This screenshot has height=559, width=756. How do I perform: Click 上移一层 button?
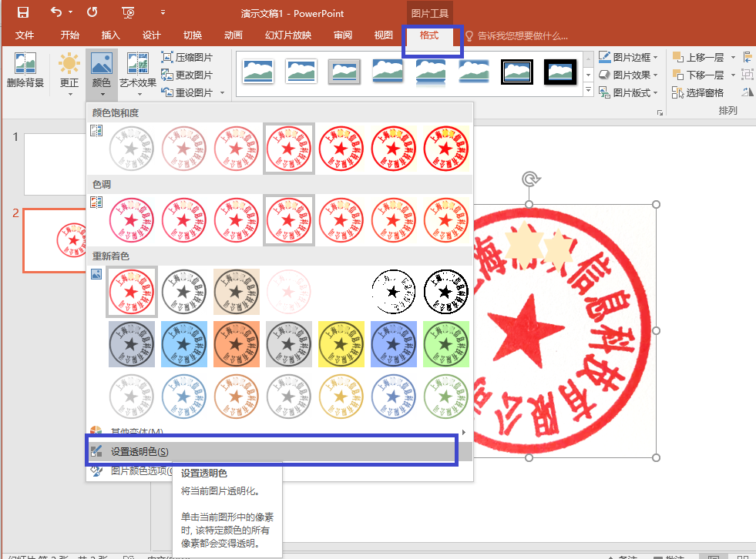coord(699,57)
